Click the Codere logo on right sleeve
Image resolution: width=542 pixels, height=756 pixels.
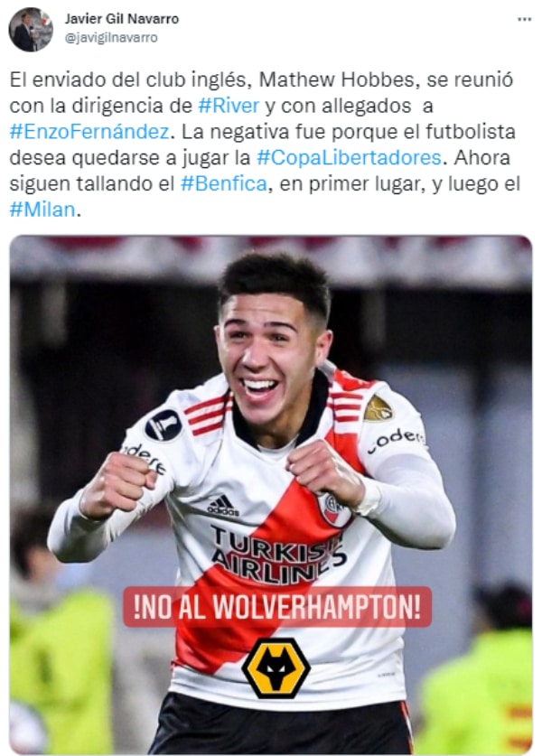pos(397,440)
